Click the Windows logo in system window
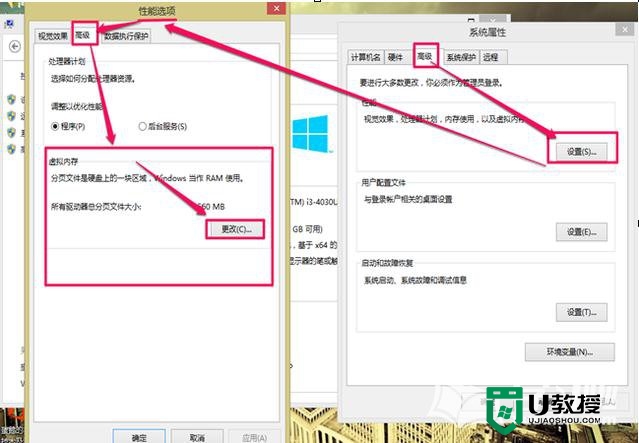The image size is (639, 443). tap(310, 134)
